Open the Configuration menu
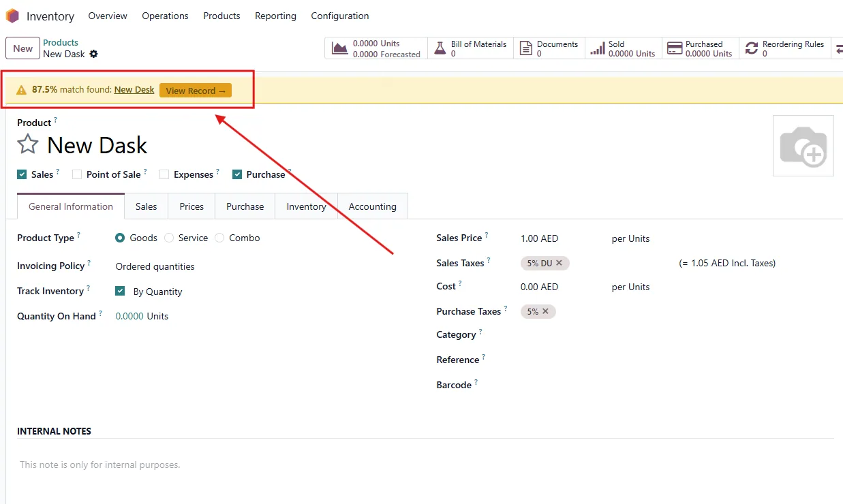This screenshot has width=843, height=504. [340, 16]
